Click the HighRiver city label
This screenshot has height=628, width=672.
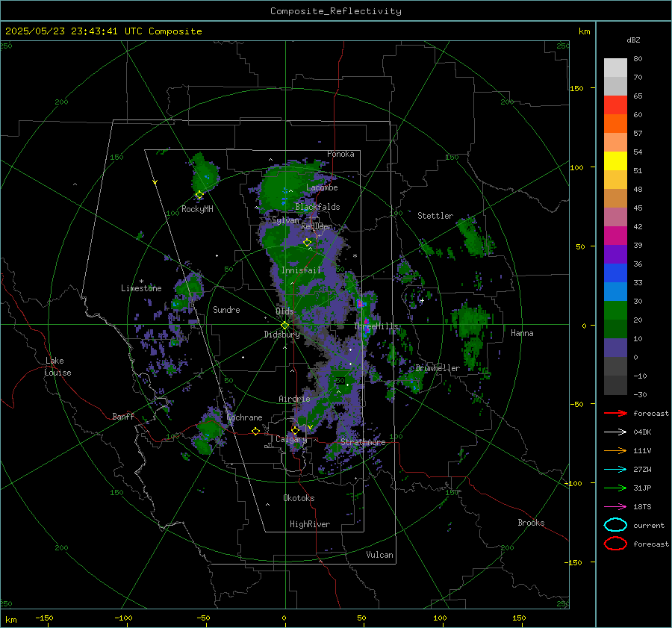click(310, 524)
